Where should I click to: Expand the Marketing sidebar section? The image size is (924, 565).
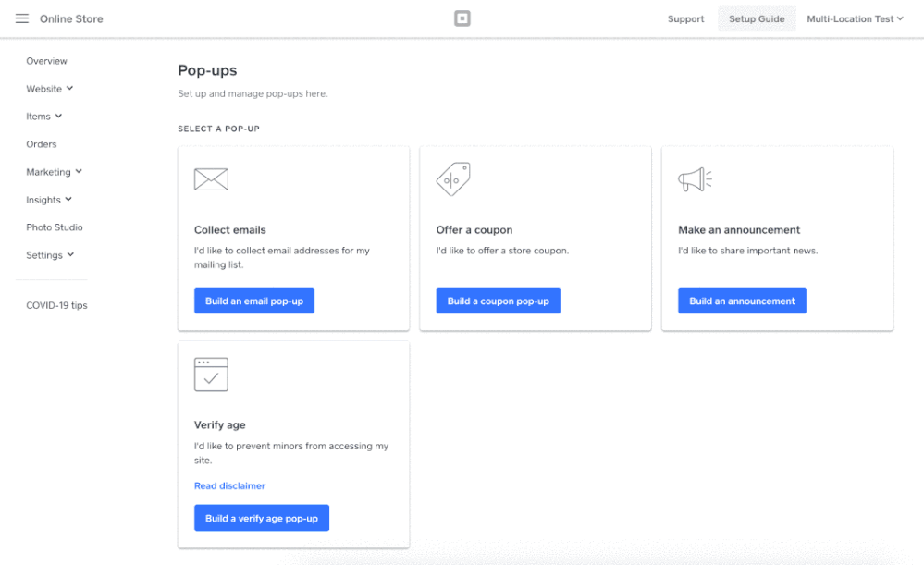[x=54, y=172]
